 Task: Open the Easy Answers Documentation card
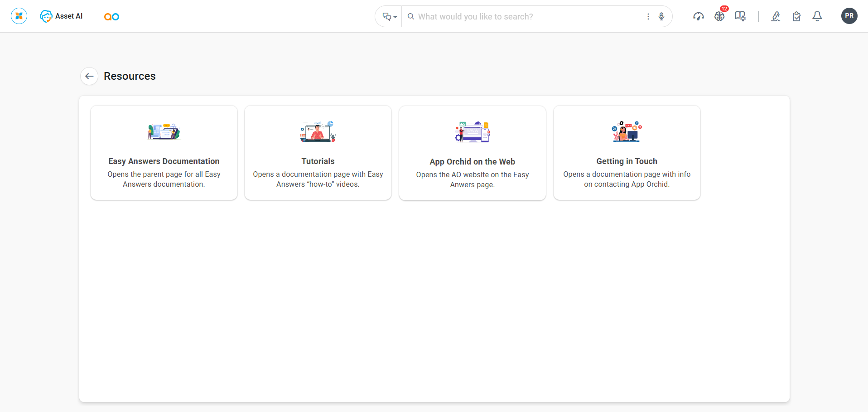[164, 153]
